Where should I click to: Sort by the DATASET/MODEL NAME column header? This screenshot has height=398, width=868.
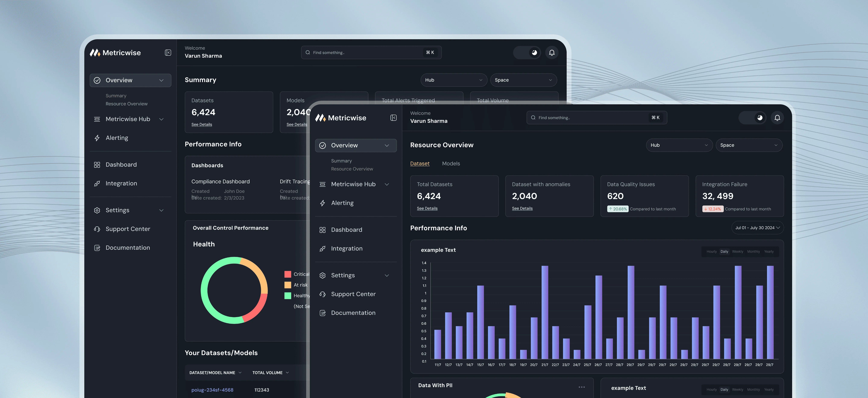coord(215,373)
